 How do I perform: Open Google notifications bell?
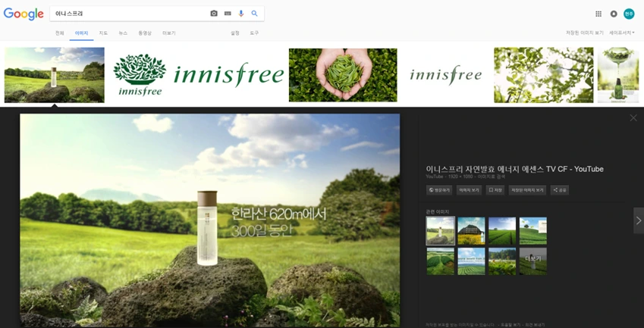(x=614, y=14)
